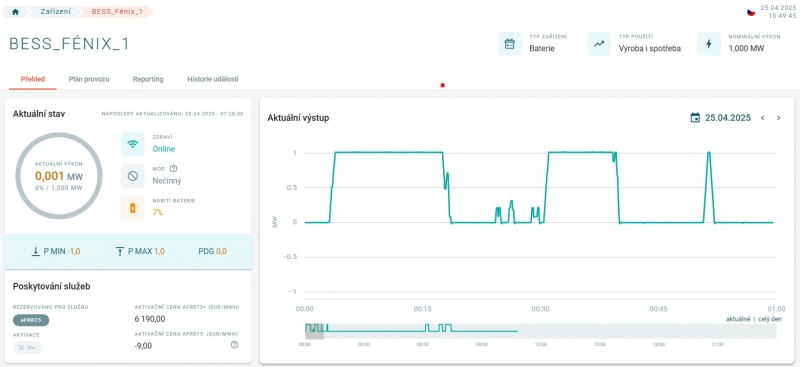This screenshot has width=800, height=367.
Task: Open the Reporting tab
Action: pos(148,79)
